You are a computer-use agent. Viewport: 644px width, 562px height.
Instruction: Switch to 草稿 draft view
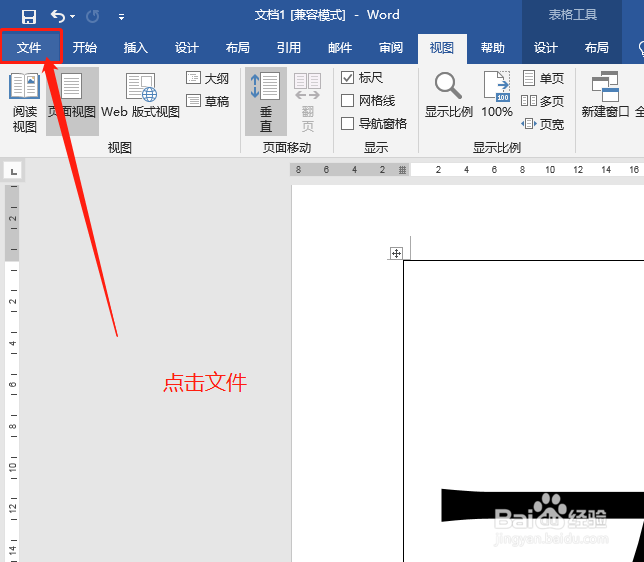coord(207,101)
